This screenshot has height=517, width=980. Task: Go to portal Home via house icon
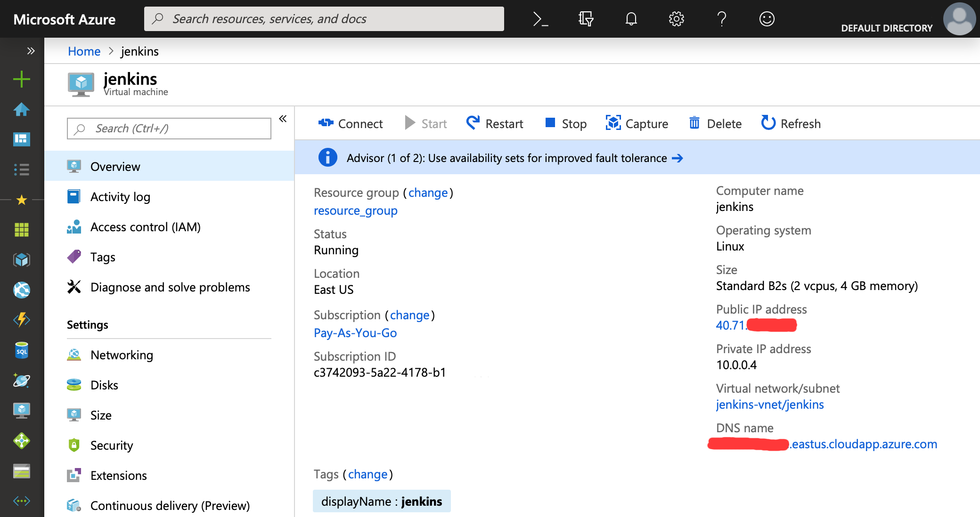point(22,109)
